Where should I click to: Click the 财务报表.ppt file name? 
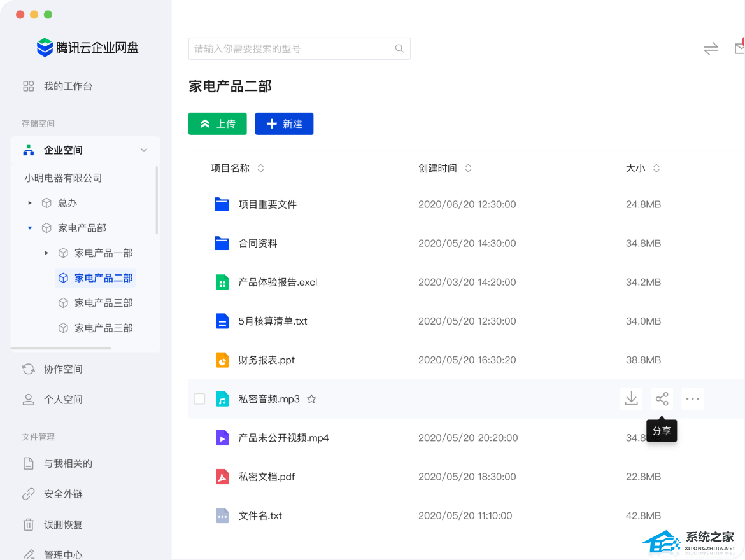click(x=267, y=360)
